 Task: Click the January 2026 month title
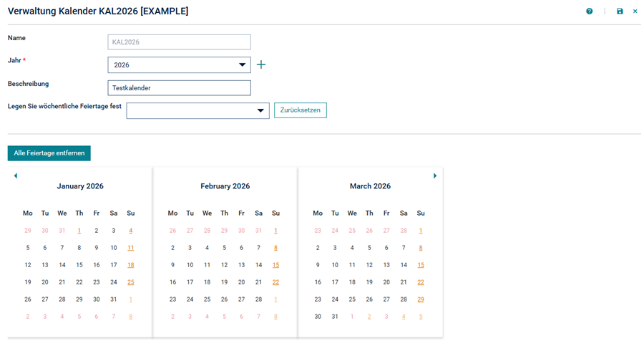click(x=80, y=186)
